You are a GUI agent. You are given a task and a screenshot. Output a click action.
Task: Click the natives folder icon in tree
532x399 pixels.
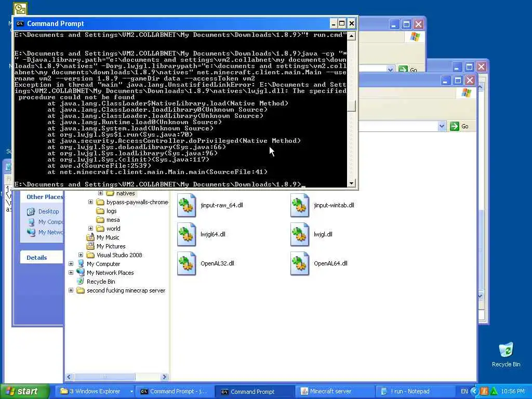coord(110,193)
